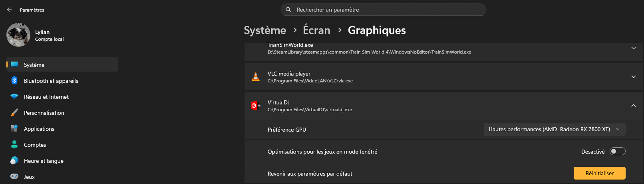This screenshot has height=184, width=644.
Task: Click the Jeux gamepad icon
Action: click(14, 176)
